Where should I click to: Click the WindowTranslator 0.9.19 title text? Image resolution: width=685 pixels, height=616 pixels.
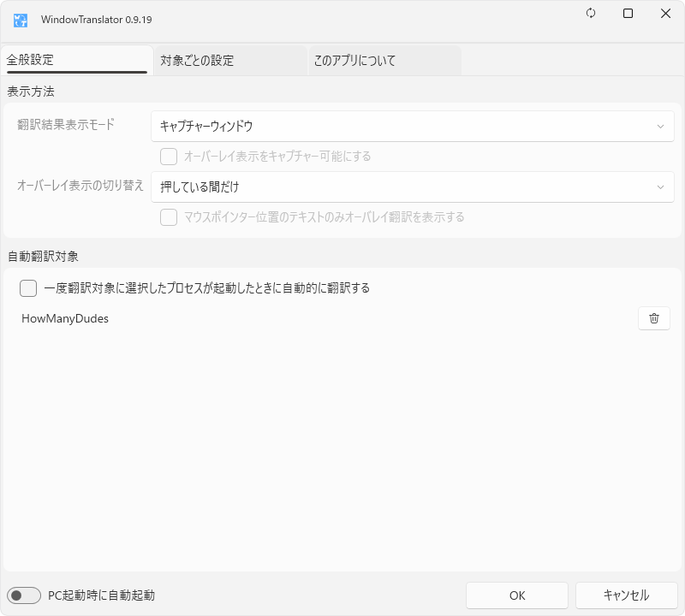coord(96,19)
